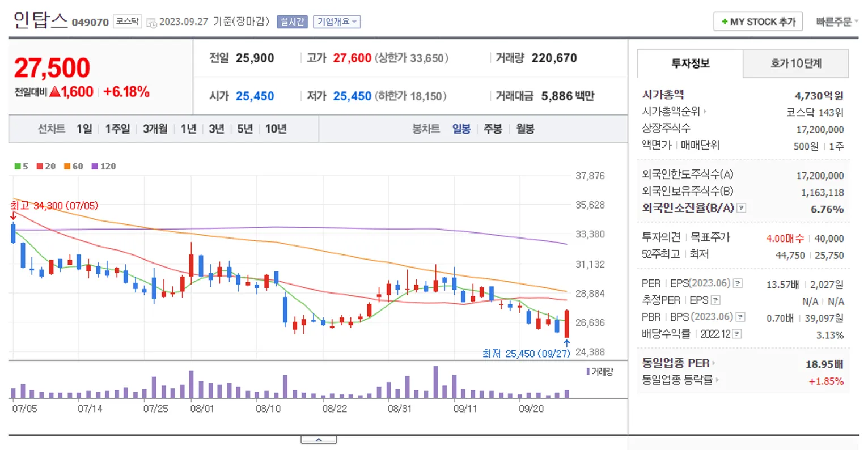
Task: Open the 기업개요 dropdown
Action: click(x=337, y=22)
